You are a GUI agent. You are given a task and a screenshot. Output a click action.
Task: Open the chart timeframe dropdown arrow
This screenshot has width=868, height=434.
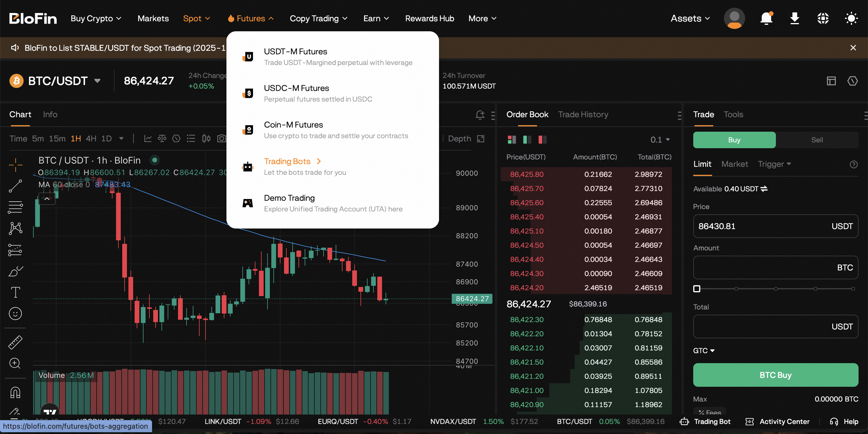point(121,138)
